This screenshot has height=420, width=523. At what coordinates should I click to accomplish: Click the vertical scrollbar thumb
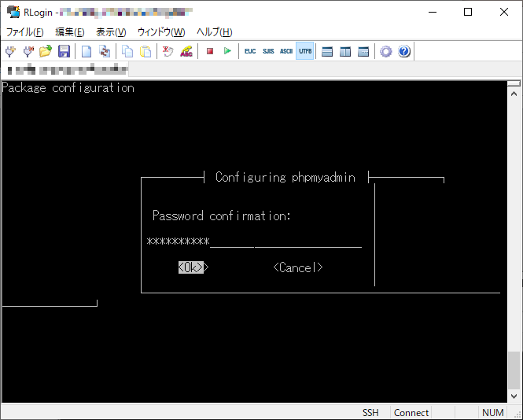click(514, 370)
